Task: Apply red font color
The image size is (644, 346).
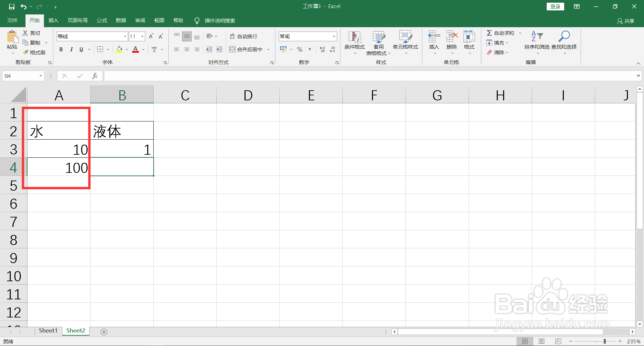Action: (136, 49)
